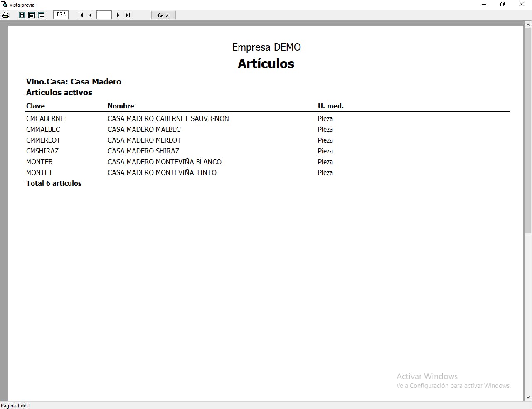
Task: Restore down the Vista previa window
Action: (x=502, y=5)
